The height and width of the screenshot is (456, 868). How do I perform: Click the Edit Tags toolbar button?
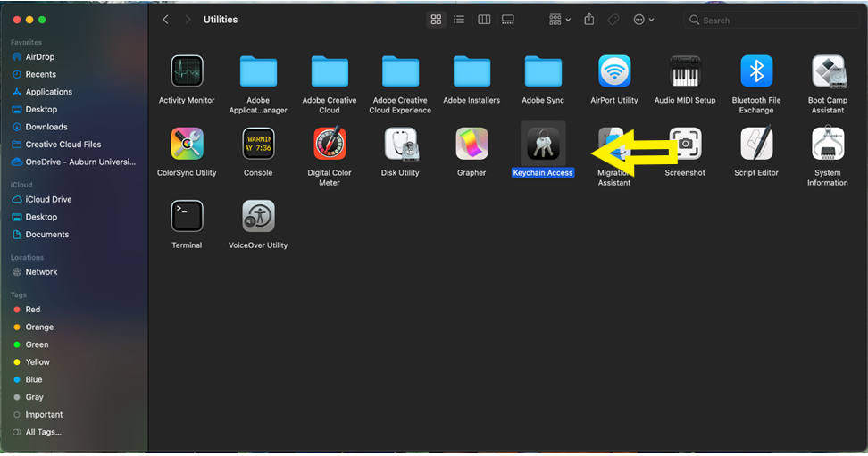click(x=613, y=20)
